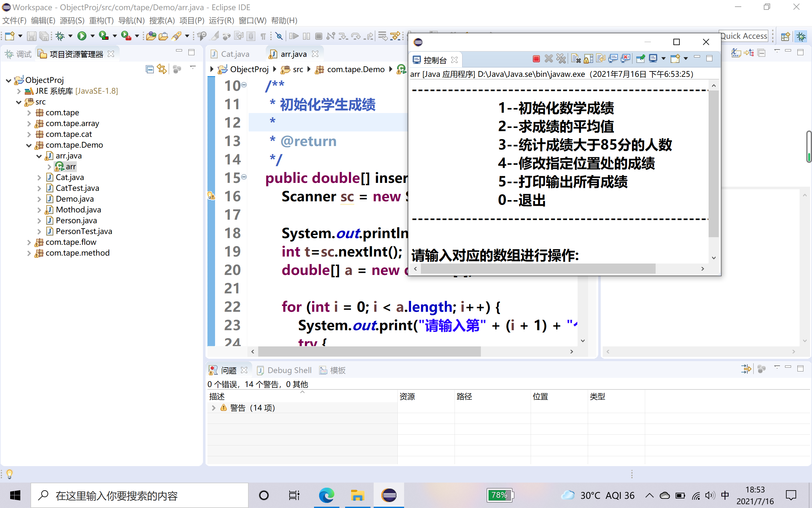812x508 pixels.
Task: Click the Save icon in main toolbar
Action: (31, 36)
